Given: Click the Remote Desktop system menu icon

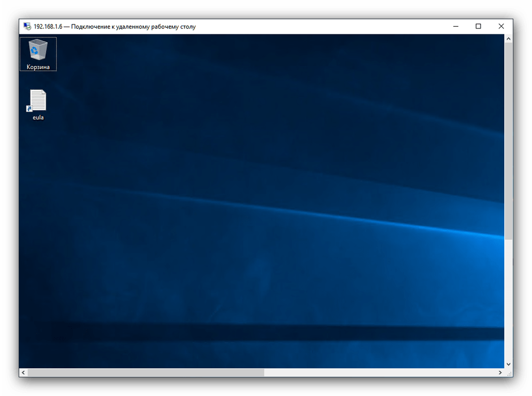Looking at the screenshot, I should [27, 27].
